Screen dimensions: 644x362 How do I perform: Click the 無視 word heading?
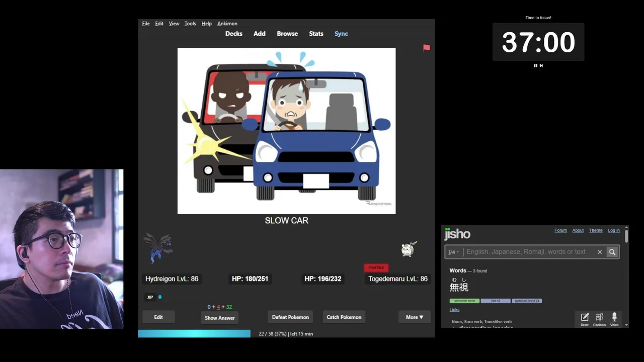tap(459, 287)
